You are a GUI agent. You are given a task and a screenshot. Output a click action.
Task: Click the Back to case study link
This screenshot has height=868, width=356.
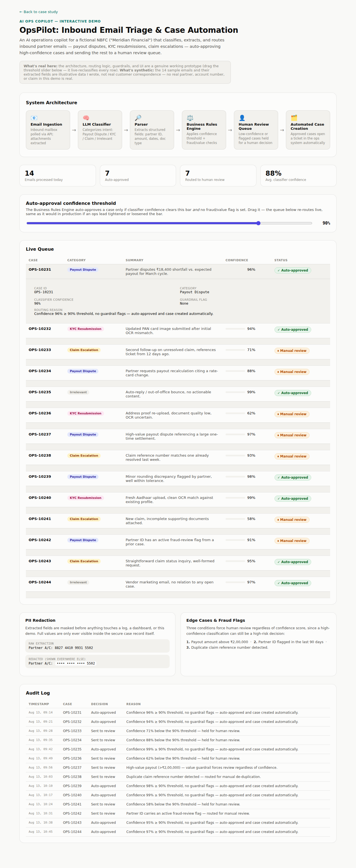click(x=38, y=12)
